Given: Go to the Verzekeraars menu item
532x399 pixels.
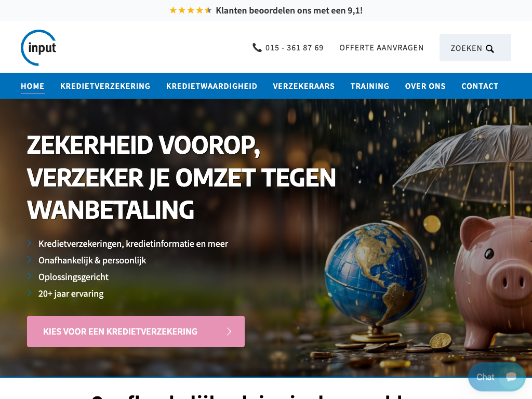Looking at the screenshot, I should coord(303,86).
